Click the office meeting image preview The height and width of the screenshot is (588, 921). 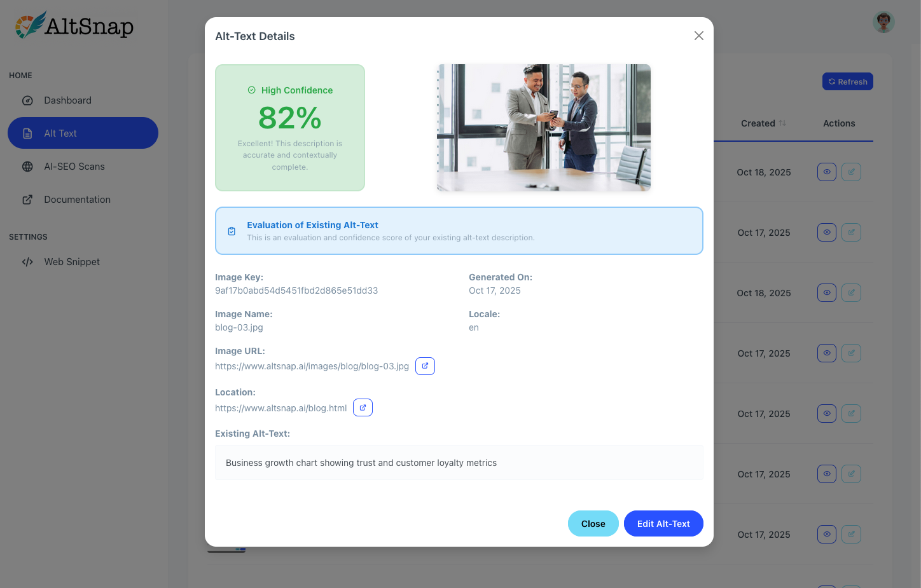543,127
